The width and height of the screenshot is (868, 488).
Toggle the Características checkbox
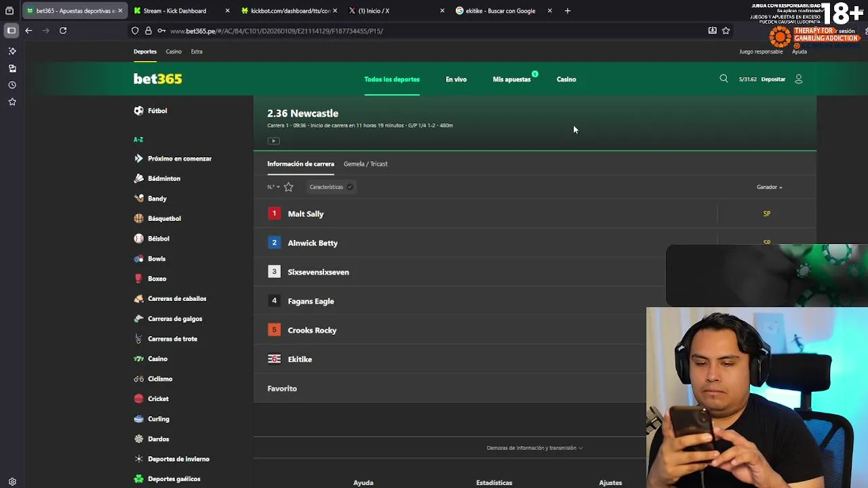click(349, 187)
